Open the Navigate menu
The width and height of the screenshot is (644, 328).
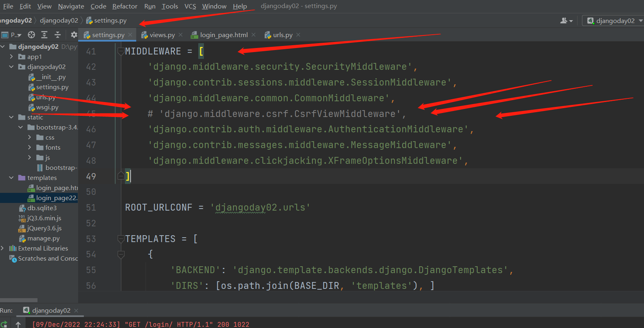pos(71,6)
